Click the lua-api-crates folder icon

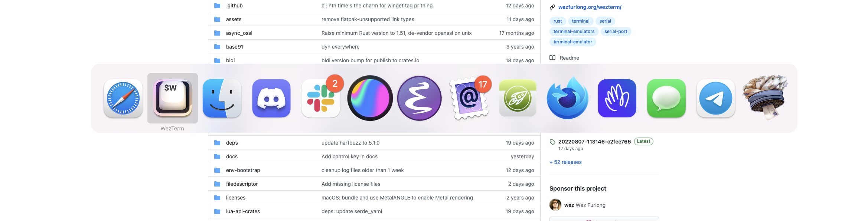click(x=217, y=211)
